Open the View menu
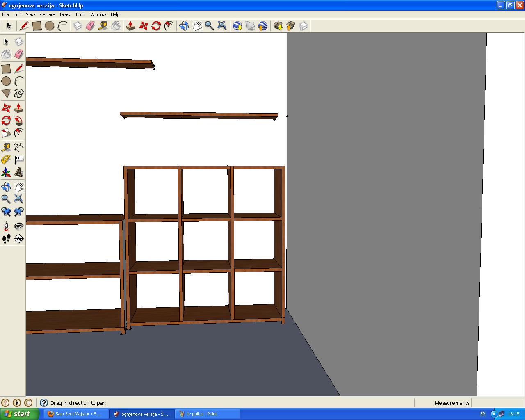This screenshot has width=525, height=420. [30, 14]
